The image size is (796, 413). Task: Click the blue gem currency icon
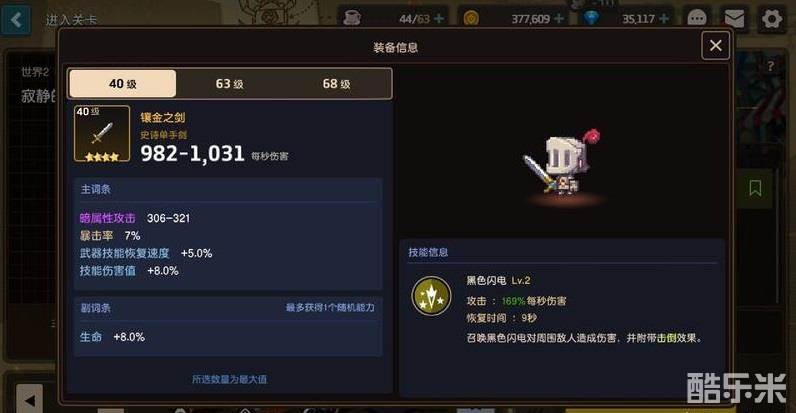pyautogui.click(x=591, y=19)
